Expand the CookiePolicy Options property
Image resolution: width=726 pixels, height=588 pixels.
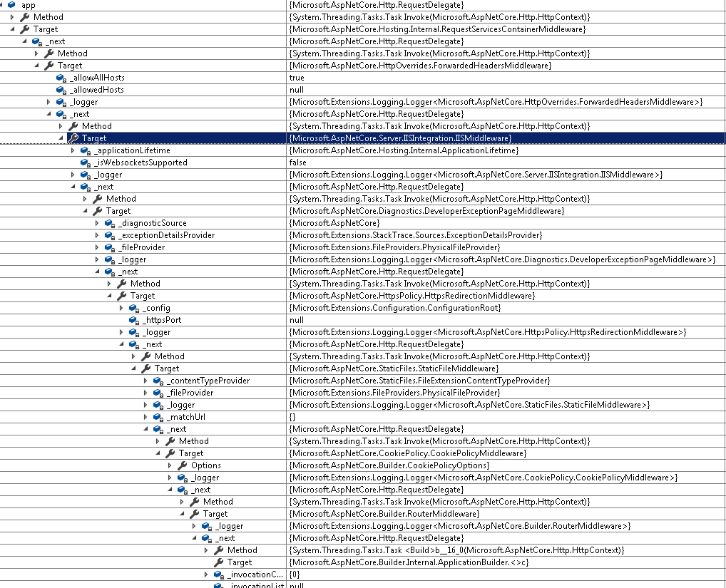point(170,465)
